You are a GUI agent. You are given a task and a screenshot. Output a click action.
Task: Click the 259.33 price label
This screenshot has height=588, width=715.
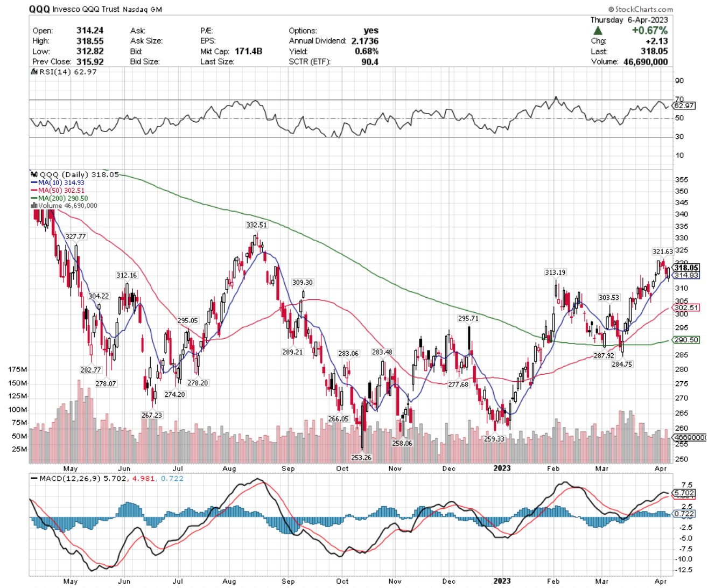pyautogui.click(x=494, y=439)
